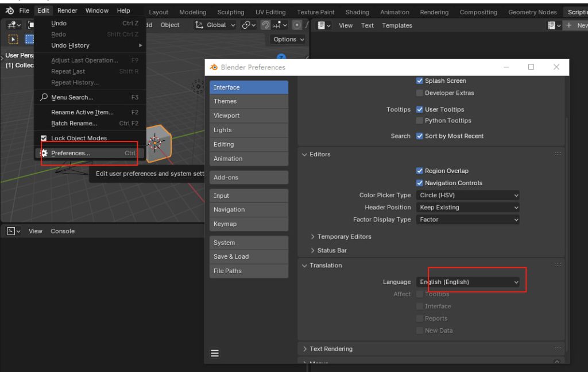Open the Keymap preferences section
Viewport: 588px width, 372px height.
249,224
